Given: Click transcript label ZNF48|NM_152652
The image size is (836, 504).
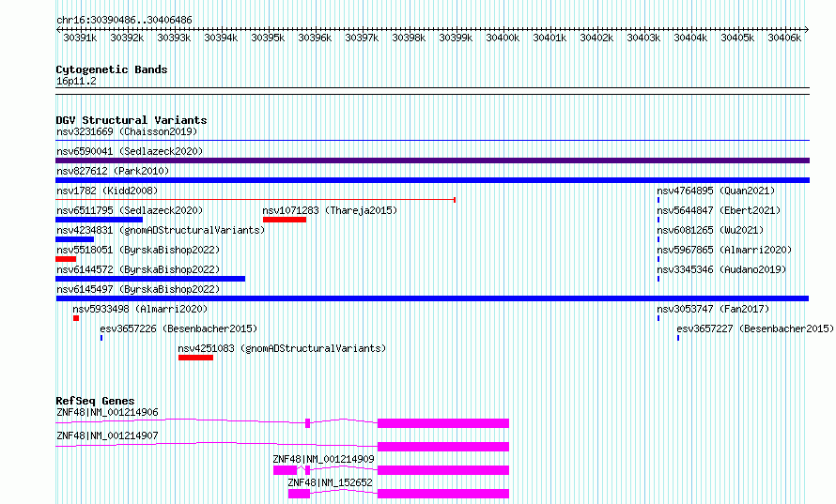Looking at the screenshot, I should pyautogui.click(x=330, y=482).
